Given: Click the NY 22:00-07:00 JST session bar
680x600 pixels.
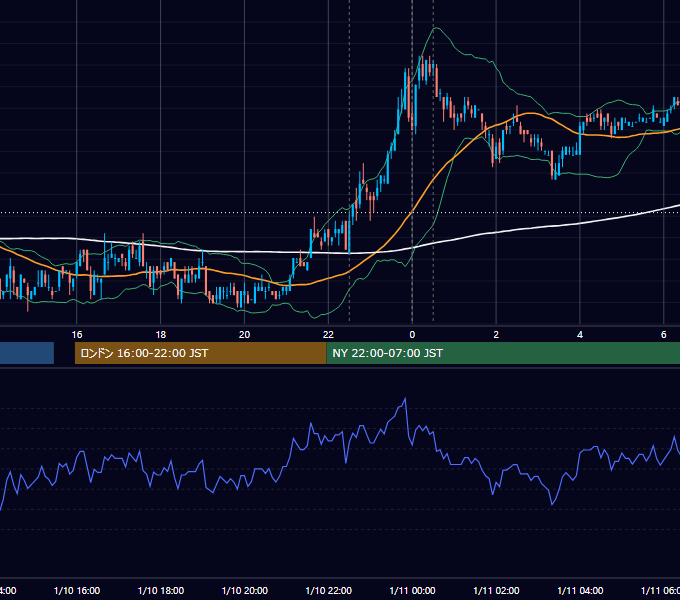Looking at the screenshot, I should tap(503, 353).
